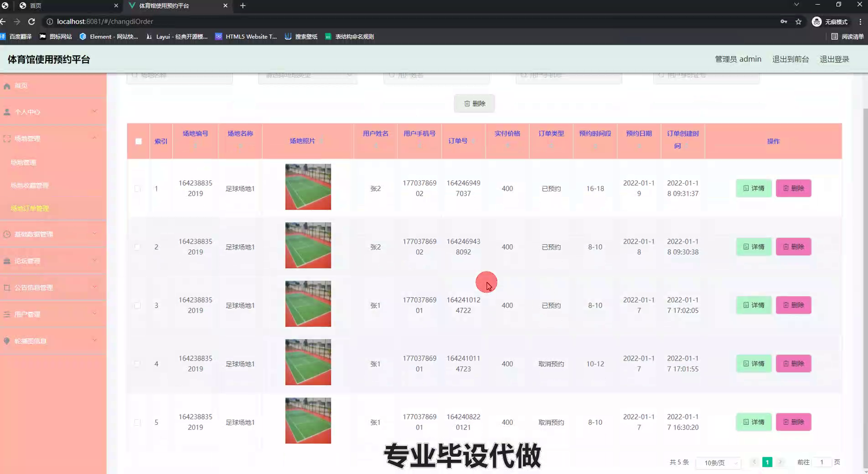The height and width of the screenshot is (474, 868).
Task: View 详情 for order 1642469438092
Action: pyautogui.click(x=754, y=247)
